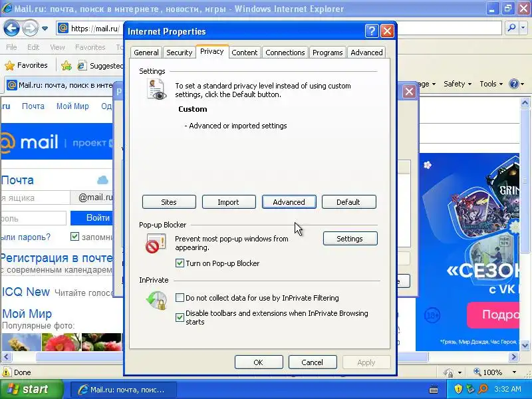Switch to the General tab
The width and height of the screenshot is (532, 399).
(146, 53)
